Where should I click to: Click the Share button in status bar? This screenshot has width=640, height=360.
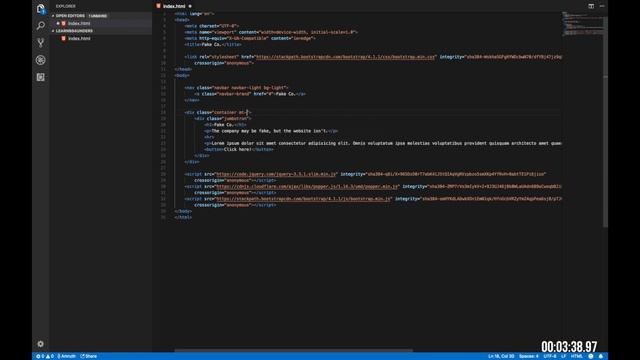[89, 356]
